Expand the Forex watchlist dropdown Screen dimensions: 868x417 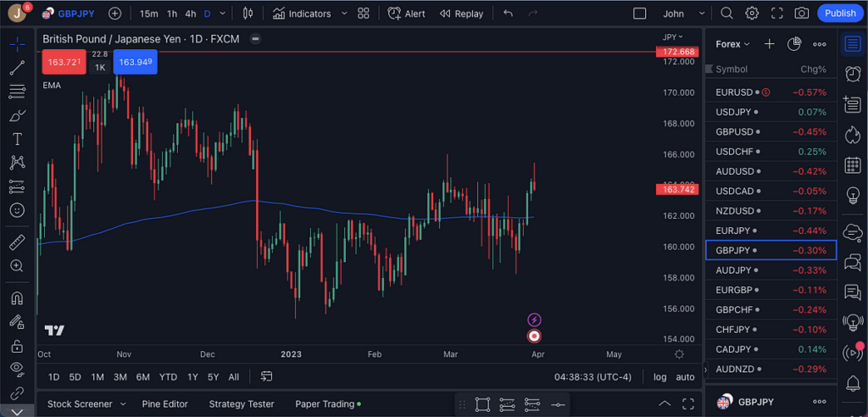[x=732, y=44]
